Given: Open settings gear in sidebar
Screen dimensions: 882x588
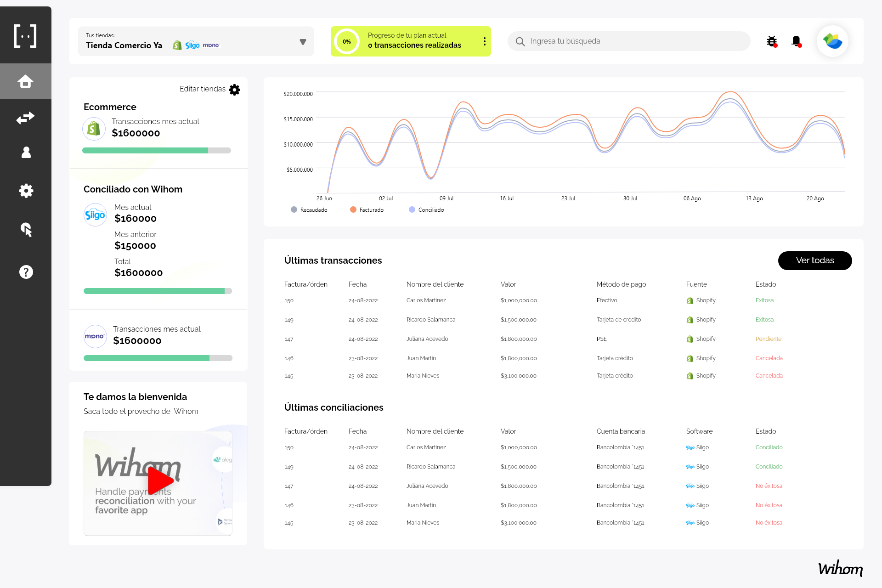Looking at the screenshot, I should pyautogui.click(x=26, y=191).
